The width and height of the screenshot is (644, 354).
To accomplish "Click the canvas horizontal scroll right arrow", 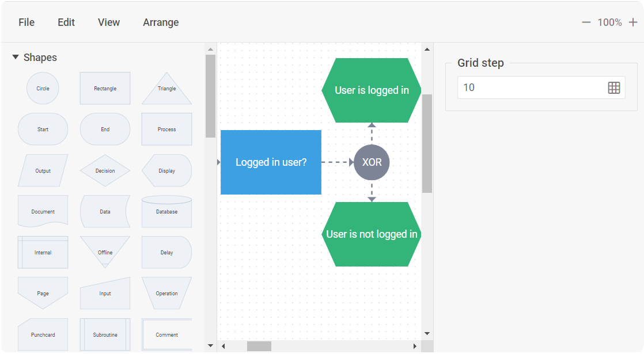I will (414, 346).
